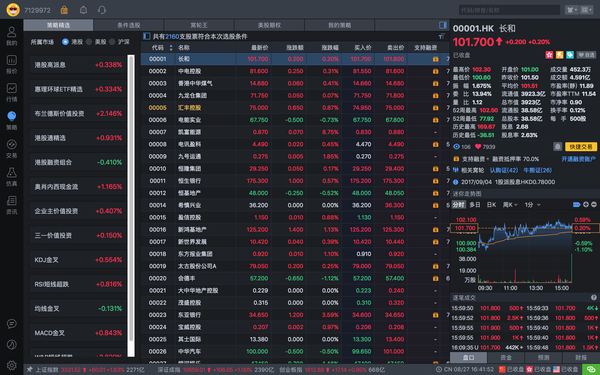Viewport: 600px width, 375px height.
Task: Click the stock search input field
Action: coord(509,10)
